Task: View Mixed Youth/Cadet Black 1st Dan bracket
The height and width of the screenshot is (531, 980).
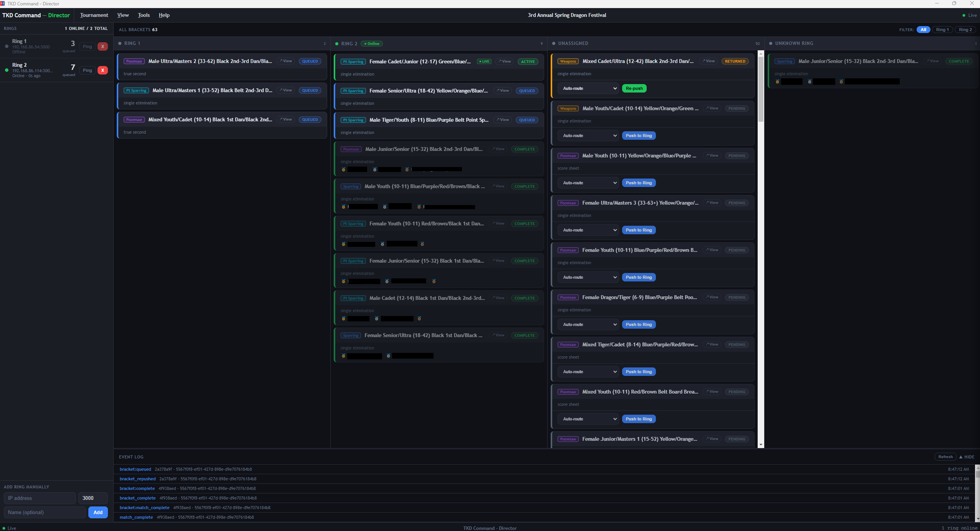Action: click(x=286, y=119)
